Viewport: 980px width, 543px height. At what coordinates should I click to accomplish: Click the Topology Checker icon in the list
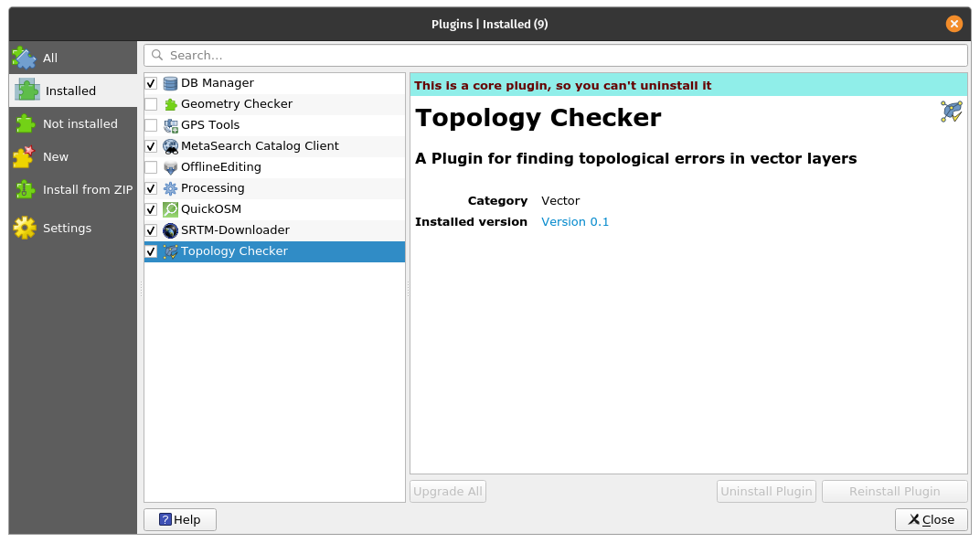(170, 251)
